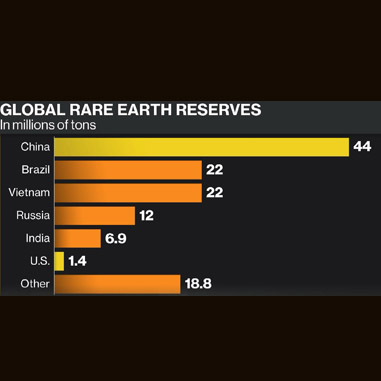Select the Russia label
The height and width of the screenshot is (381, 381).
point(33,215)
